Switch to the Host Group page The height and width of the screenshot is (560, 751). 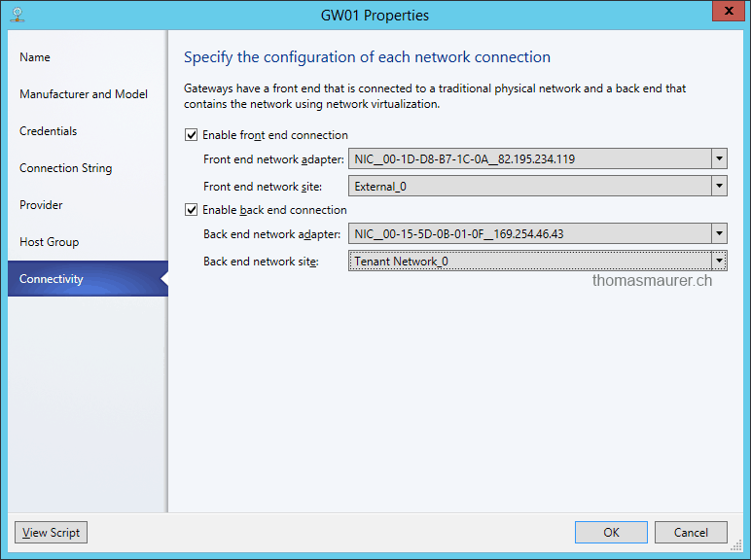49,242
